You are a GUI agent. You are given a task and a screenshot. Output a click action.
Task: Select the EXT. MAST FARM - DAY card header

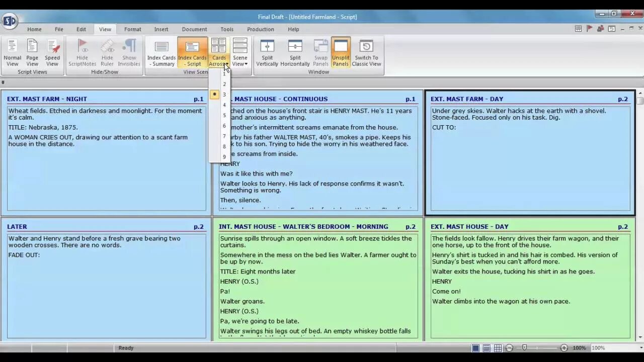tap(467, 99)
